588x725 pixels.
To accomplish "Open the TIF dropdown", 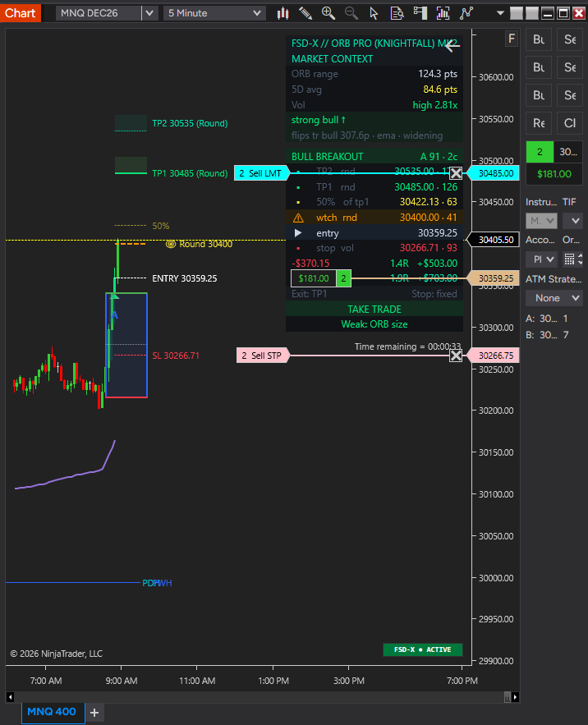I will (572, 221).
